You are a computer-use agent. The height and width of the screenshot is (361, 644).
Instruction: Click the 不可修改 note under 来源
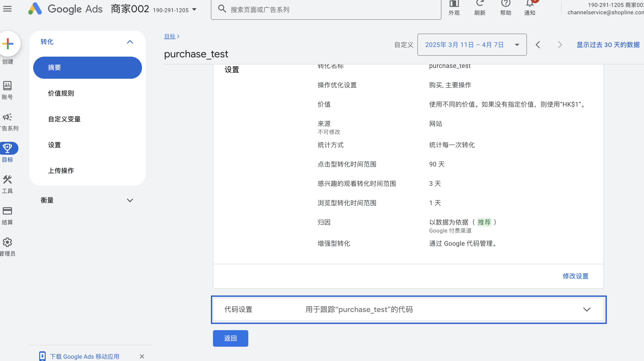329,132
